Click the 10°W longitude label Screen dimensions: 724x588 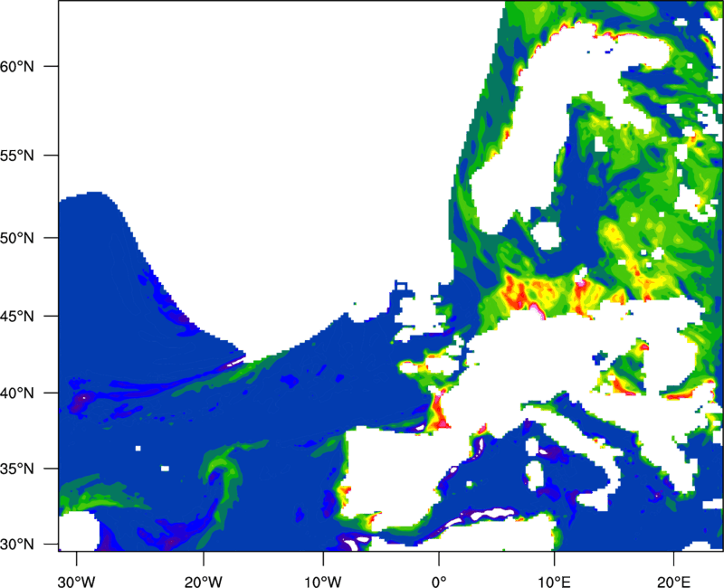pyautogui.click(x=323, y=582)
